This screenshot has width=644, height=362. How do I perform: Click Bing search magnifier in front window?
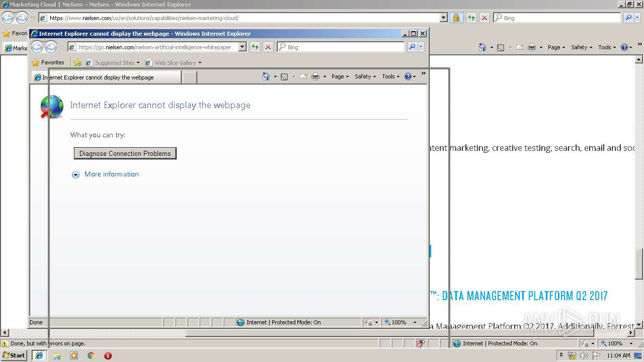coord(412,47)
